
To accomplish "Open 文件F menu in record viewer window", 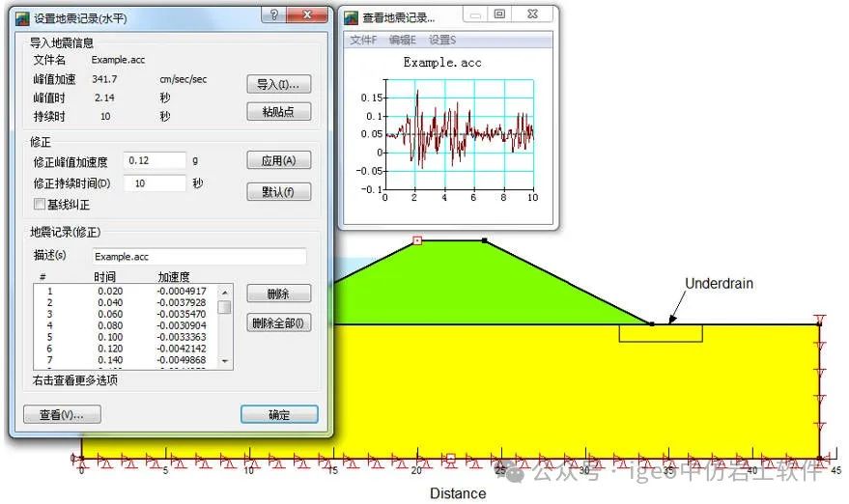I will (x=363, y=40).
